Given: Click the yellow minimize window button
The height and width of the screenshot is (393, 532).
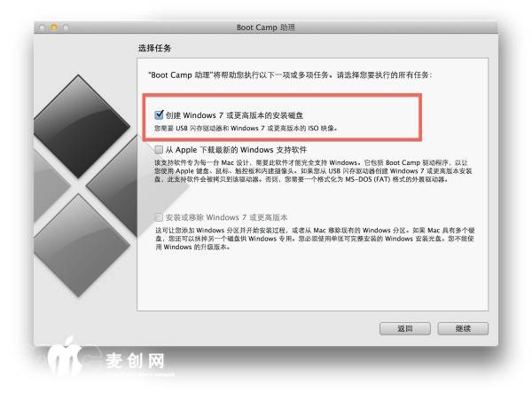Looking at the screenshot, I should (53, 28).
